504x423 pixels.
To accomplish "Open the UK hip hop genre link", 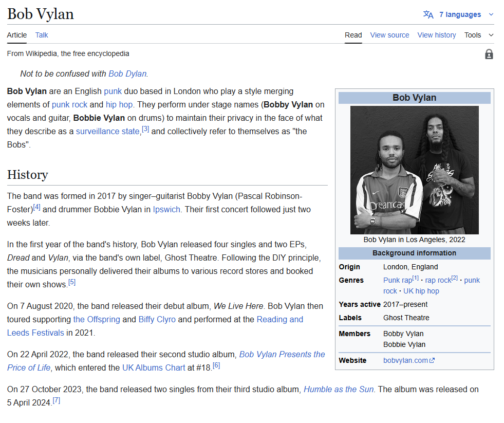I will (x=421, y=291).
